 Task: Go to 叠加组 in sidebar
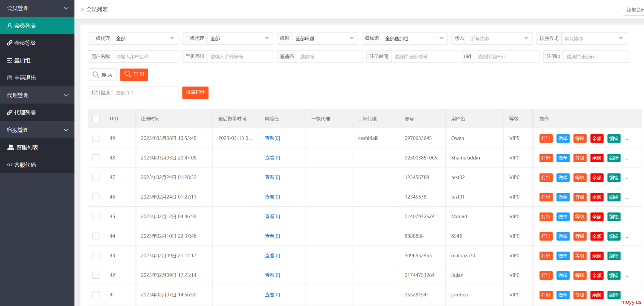37,60
